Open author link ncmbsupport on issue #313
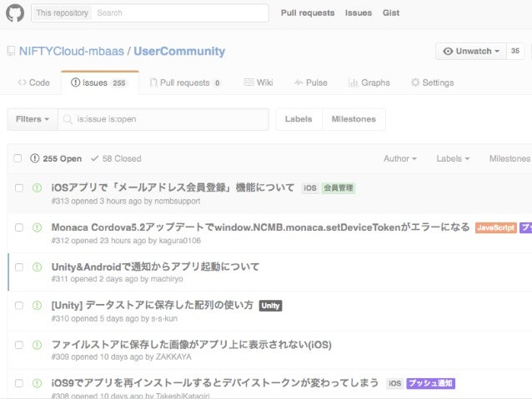The height and width of the screenshot is (399, 532). tap(177, 201)
